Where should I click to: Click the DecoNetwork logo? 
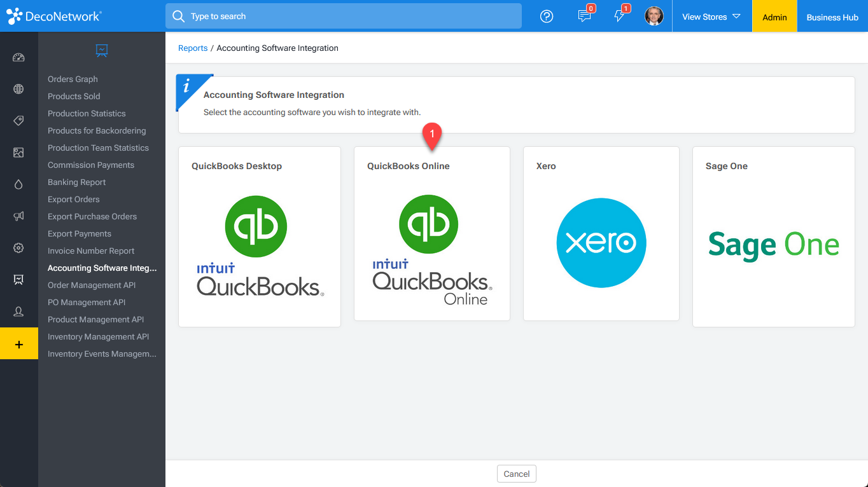click(54, 16)
